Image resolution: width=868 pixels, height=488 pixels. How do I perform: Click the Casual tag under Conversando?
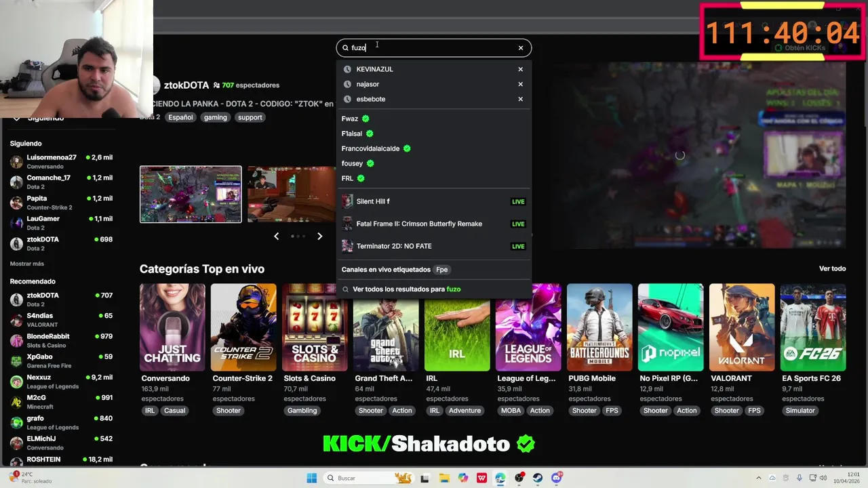(x=174, y=411)
